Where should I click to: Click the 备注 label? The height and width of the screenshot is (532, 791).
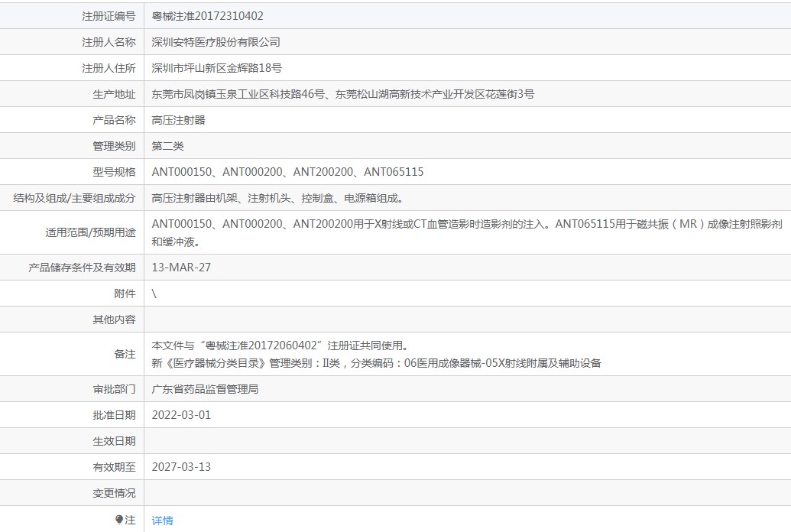[125, 355]
